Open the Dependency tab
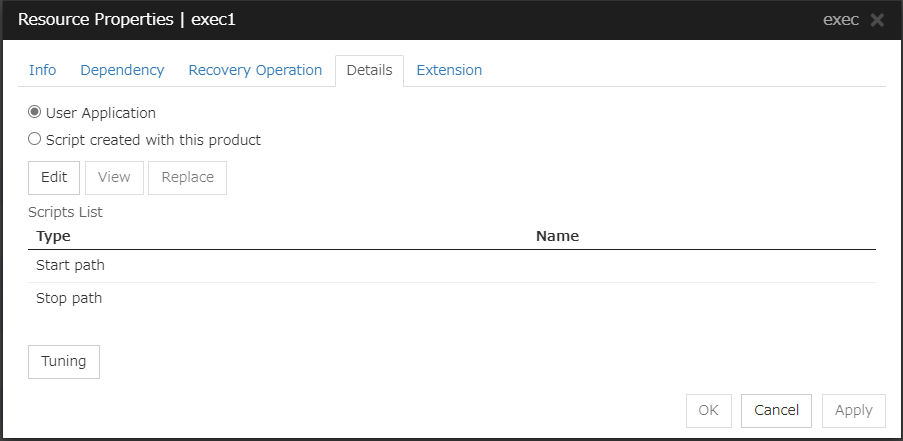Image resolution: width=903 pixels, height=441 pixels. click(122, 70)
